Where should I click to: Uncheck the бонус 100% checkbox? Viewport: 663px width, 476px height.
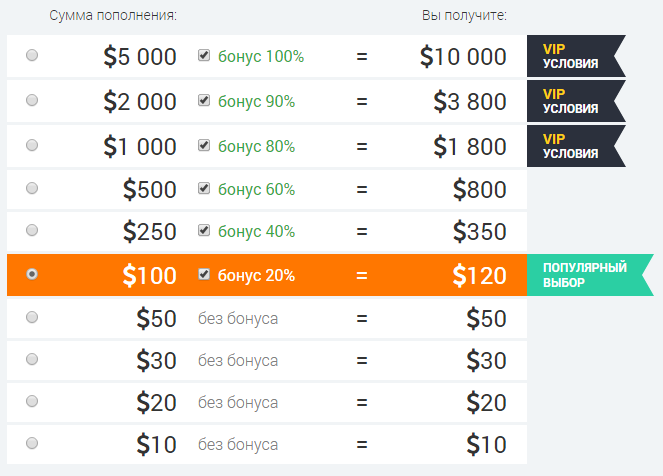click(204, 55)
